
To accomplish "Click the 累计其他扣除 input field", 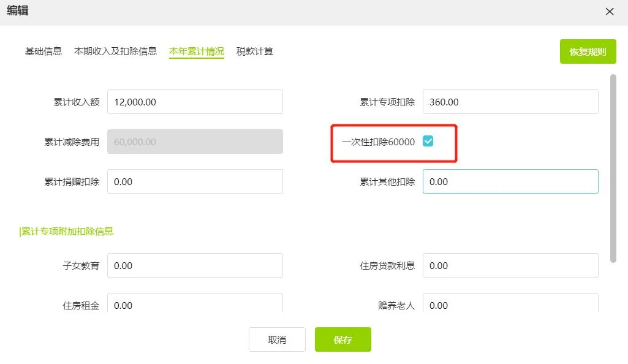I will [x=510, y=181].
